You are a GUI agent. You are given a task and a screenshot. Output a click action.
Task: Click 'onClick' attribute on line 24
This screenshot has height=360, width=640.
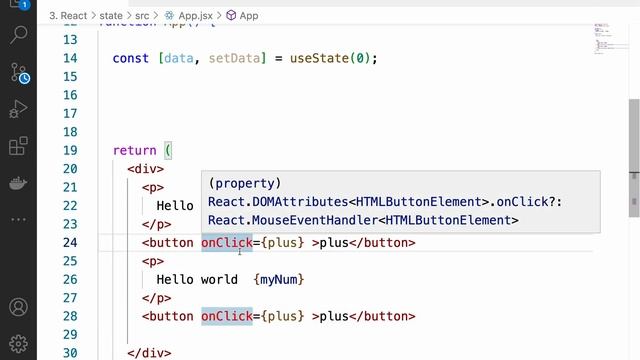[x=227, y=242]
